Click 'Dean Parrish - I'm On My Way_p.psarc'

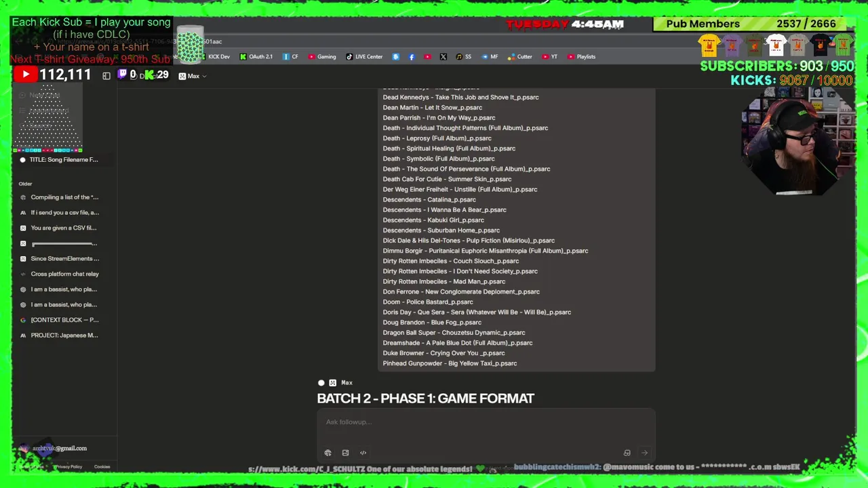click(x=439, y=118)
